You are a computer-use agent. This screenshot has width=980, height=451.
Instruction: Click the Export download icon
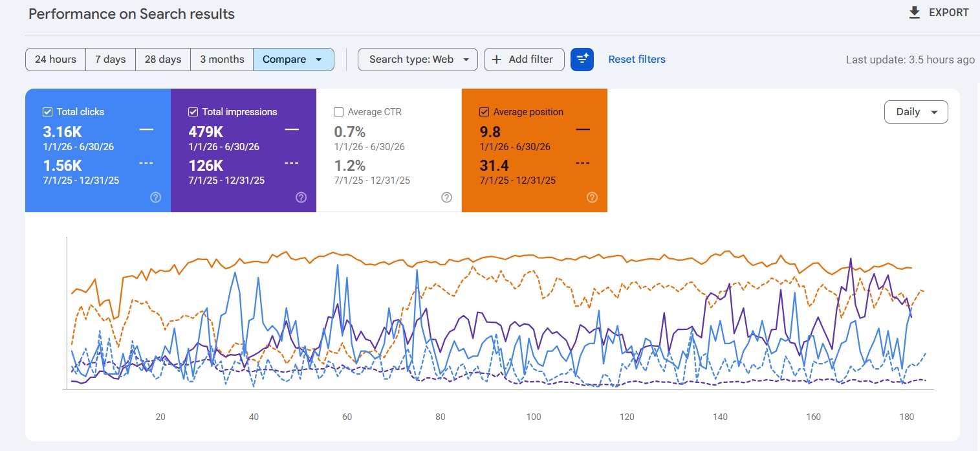(914, 13)
